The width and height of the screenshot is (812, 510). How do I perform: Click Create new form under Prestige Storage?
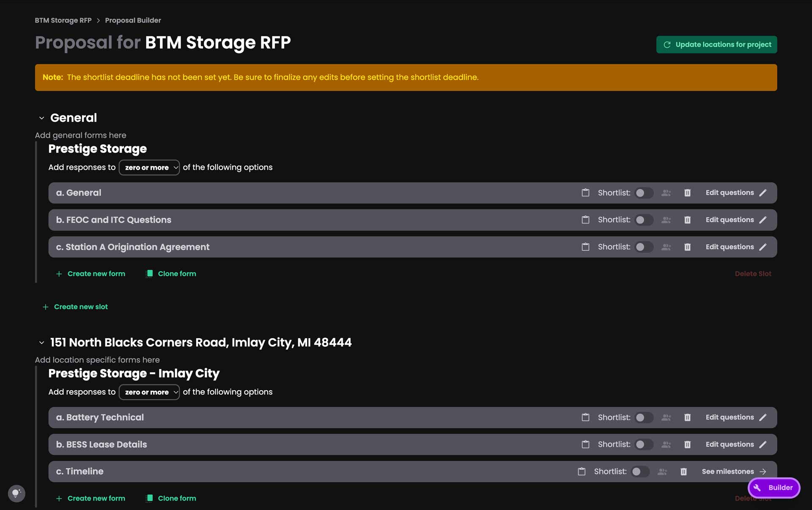point(91,274)
